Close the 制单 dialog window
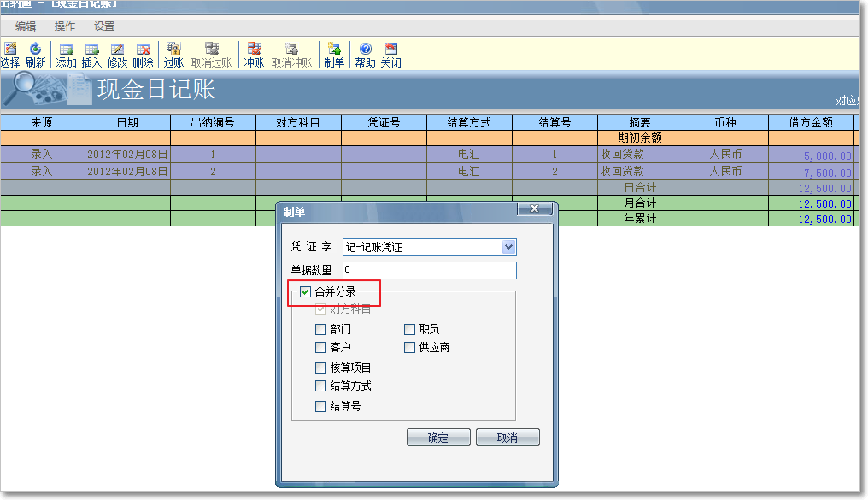The width and height of the screenshot is (868, 500). [x=534, y=209]
